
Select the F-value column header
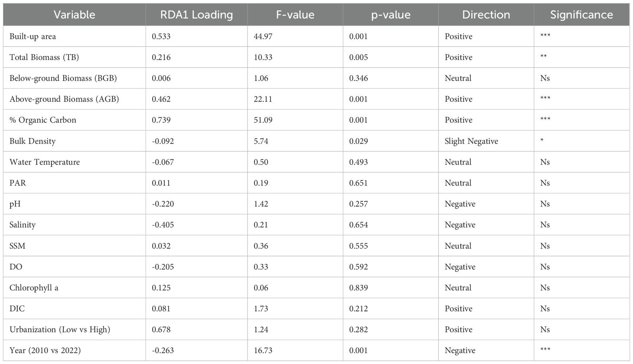click(295, 15)
